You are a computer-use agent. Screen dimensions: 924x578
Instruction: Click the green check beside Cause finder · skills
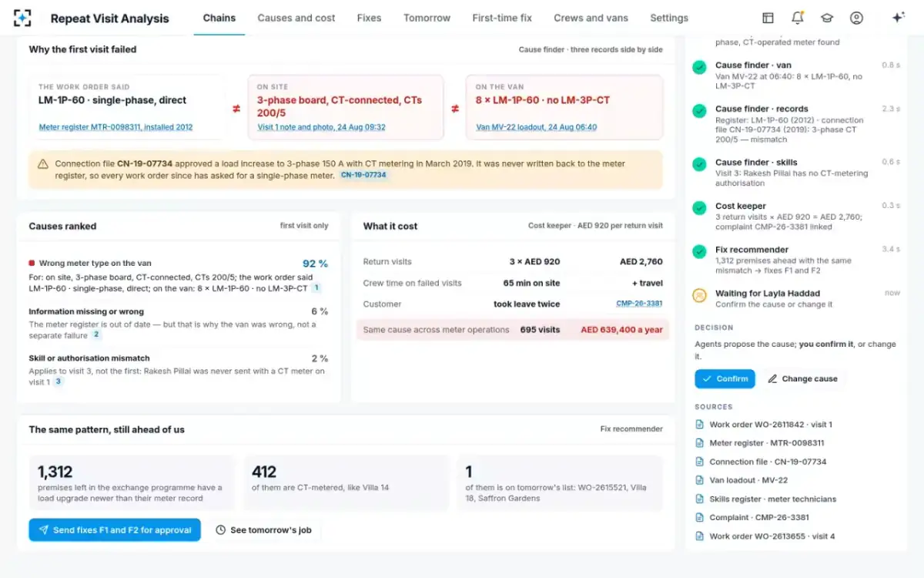click(699, 164)
